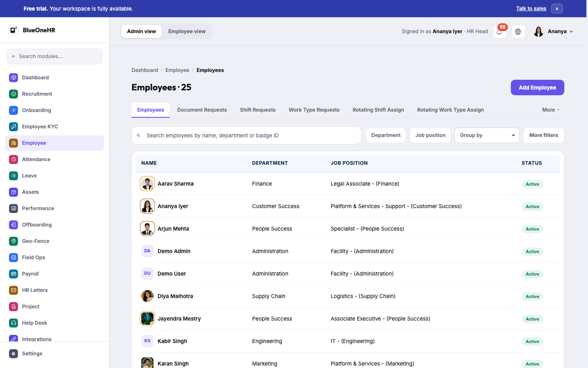Viewport: 588px width, 368px height.
Task: Open the Offboarding sidebar icon
Action: pyautogui.click(x=13, y=224)
